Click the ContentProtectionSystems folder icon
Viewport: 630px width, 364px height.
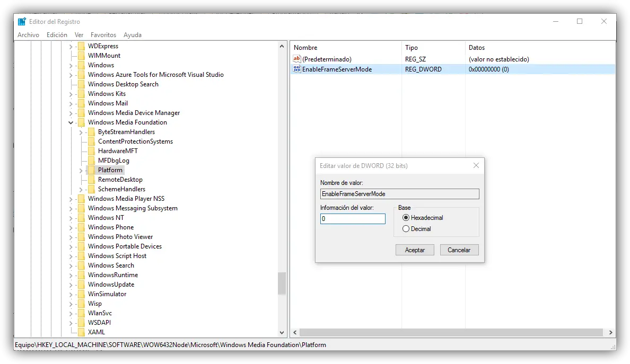tap(92, 141)
